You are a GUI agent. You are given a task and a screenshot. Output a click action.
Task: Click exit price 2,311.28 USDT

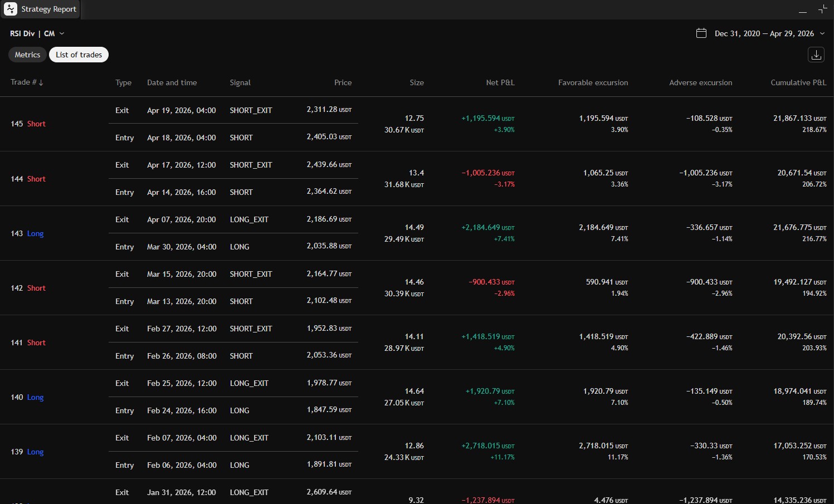(329, 110)
